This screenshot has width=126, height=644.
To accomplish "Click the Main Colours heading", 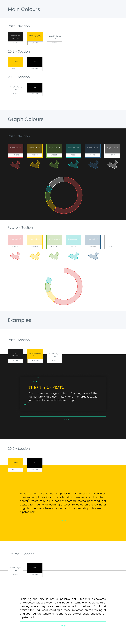I will point(24,9).
